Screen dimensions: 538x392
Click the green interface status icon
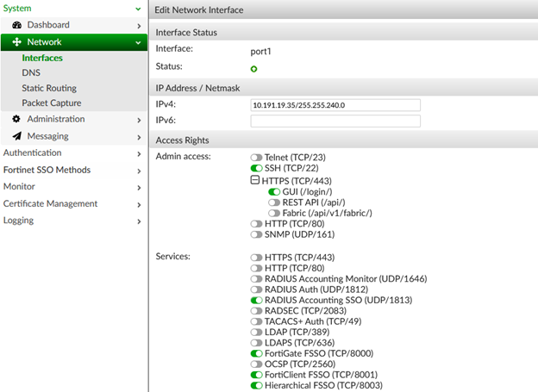coord(254,68)
